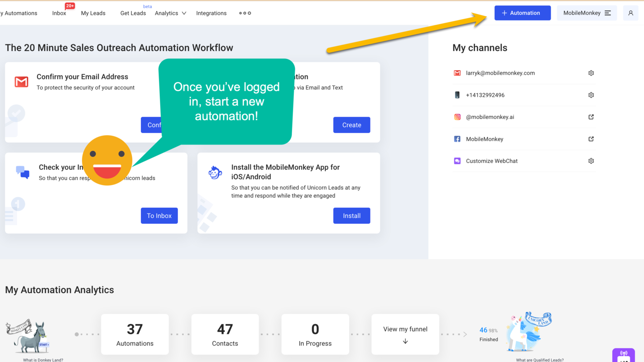Switch to the Inbox tab

(x=59, y=13)
